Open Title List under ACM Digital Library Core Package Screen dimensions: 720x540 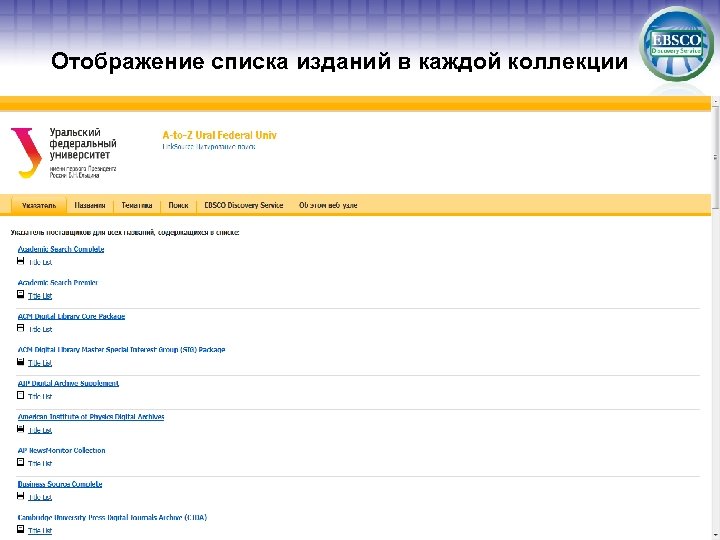tap(40, 329)
